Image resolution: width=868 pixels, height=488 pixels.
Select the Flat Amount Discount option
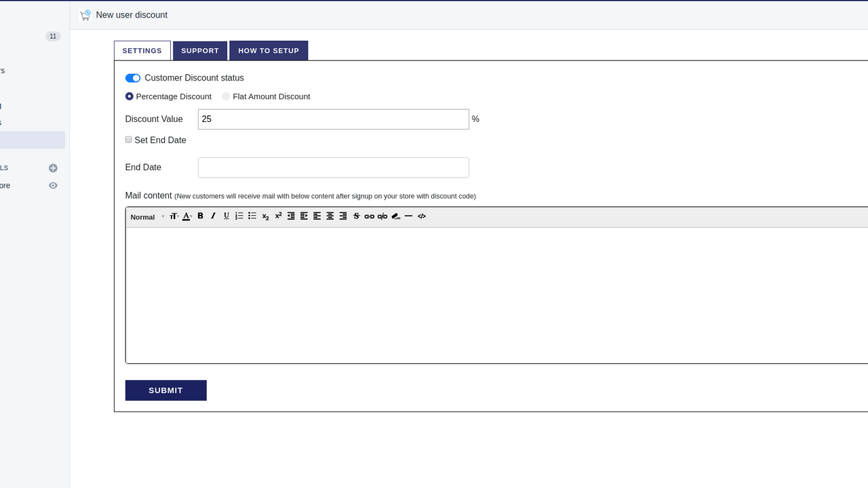tap(226, 96)
